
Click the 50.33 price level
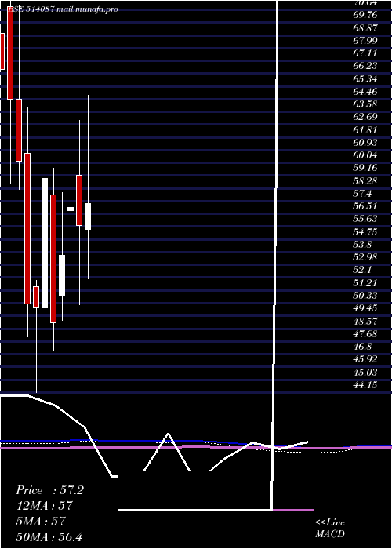pyautogui.click(x=365, y=295)
